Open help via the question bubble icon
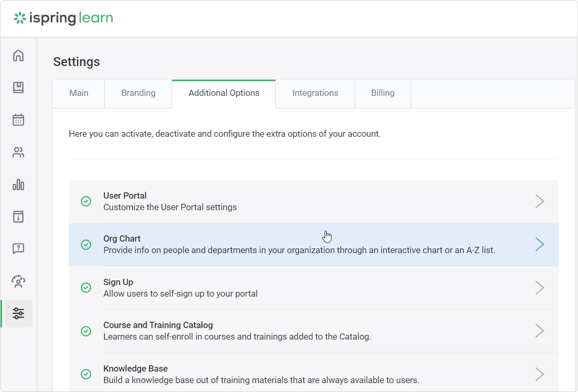Image resolution: width=578 pixels, height=392 pixels. [18, 248]
